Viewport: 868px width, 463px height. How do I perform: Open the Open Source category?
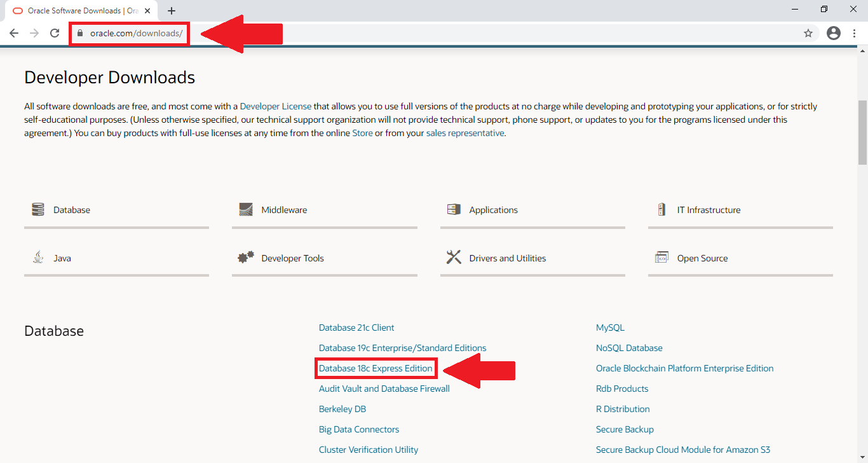pos(740,259)
